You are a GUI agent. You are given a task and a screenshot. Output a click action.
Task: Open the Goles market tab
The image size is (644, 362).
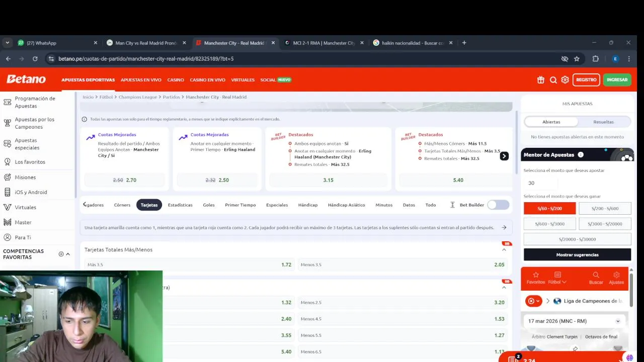pos(209,205)
